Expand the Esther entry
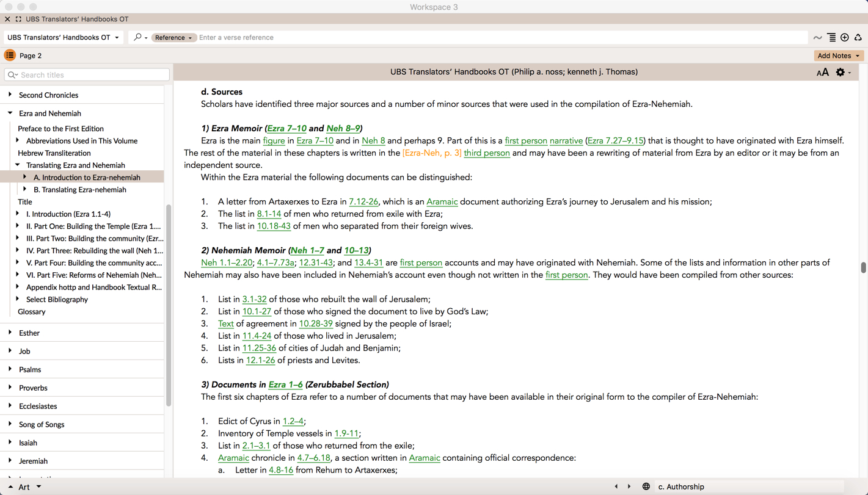The width and height of the screenshot is (868, 495). pos(10,333)
